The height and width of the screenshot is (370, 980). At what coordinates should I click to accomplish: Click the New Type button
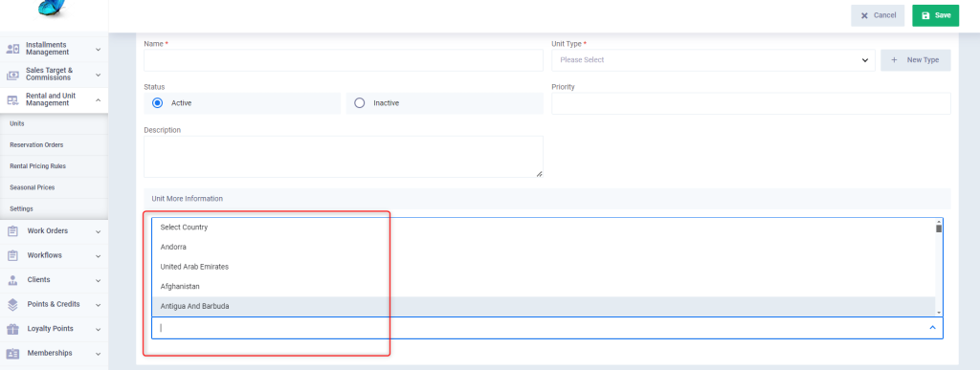tap(916, 60)
